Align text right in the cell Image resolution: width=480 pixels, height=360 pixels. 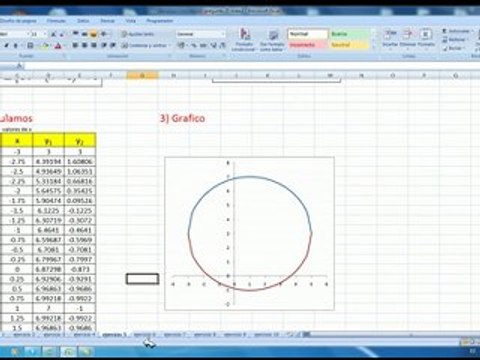coord(94,45)
